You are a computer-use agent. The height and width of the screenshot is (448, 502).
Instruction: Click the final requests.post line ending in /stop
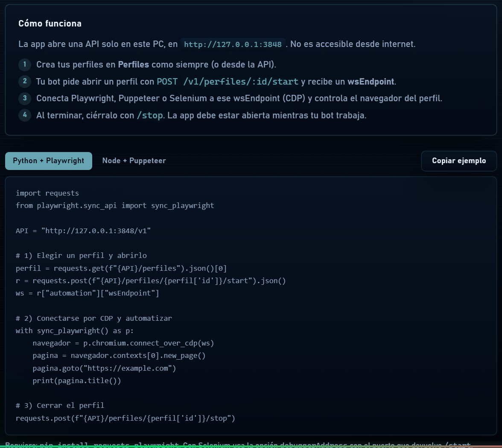coord(125,418)
